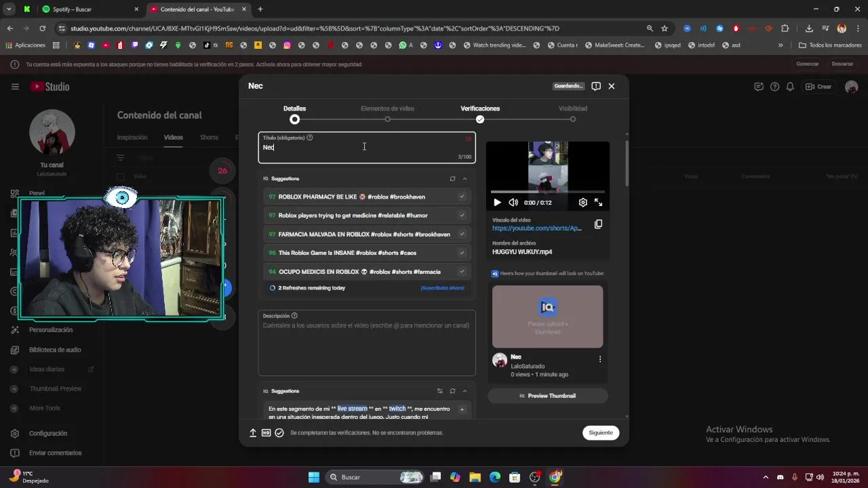The image size is (868, 488).
Task: Open the Studio notifications bell
Action: pyautogui.click(x=790, y=87)
